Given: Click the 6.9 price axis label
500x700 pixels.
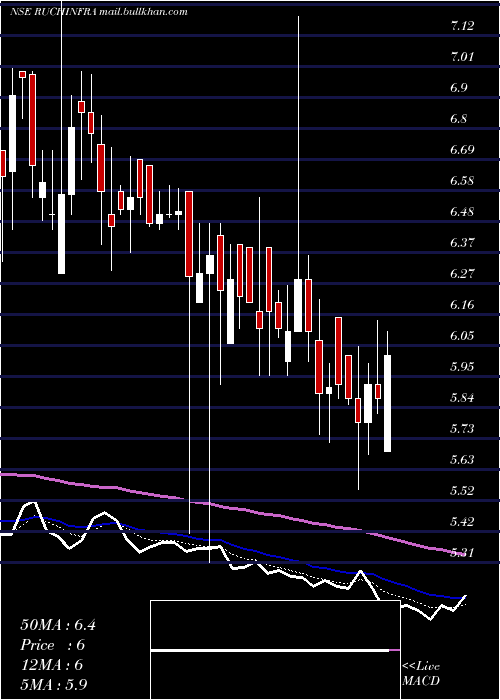Looking at the screenshot, I should (x=459, y=88).
